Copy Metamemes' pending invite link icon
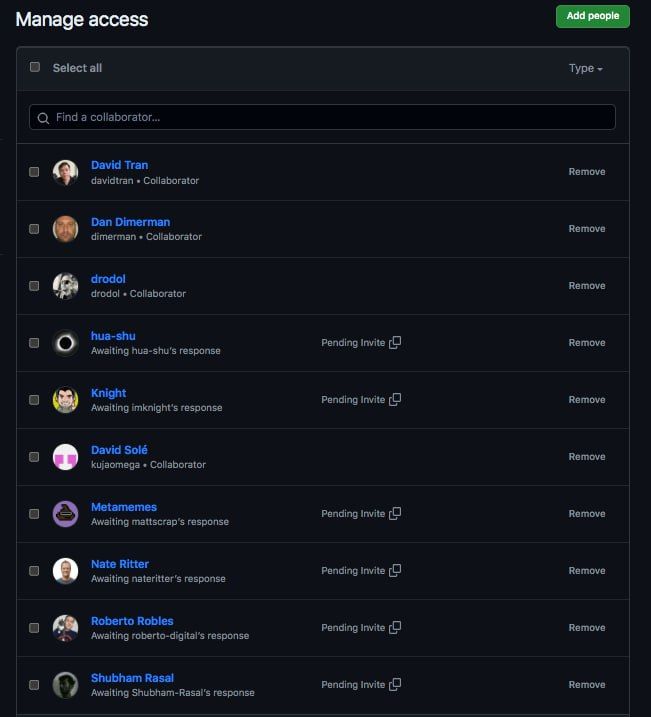 click(x=395, y=514)
